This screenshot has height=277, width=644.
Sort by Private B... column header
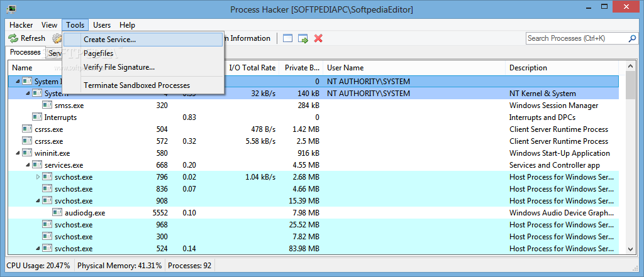coord(302,68)
